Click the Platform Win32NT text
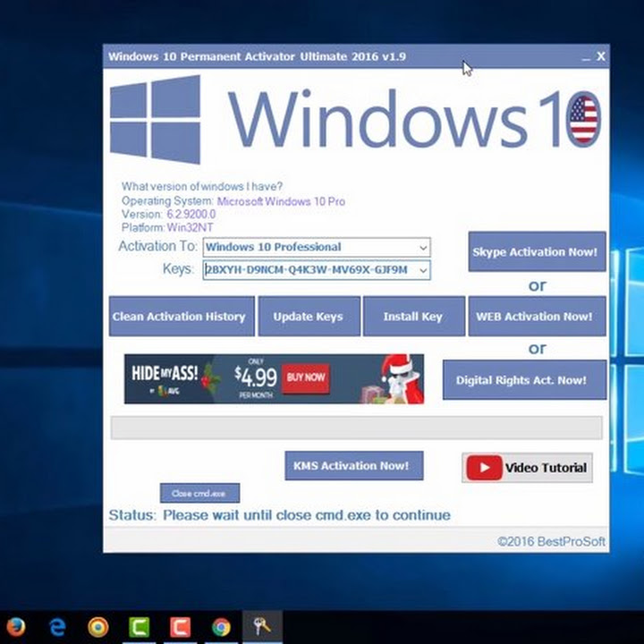This screenshot has width=644, height=644. (x=167, y=227)
